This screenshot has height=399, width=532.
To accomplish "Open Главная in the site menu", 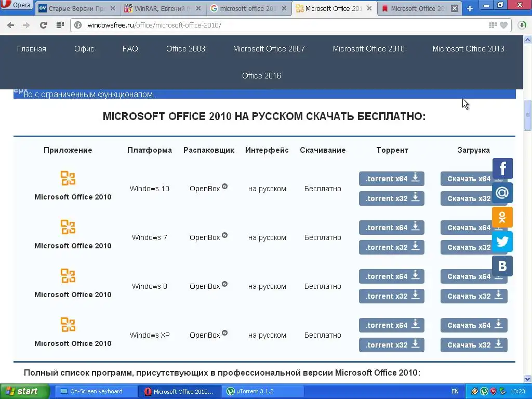I will (32, 49).
